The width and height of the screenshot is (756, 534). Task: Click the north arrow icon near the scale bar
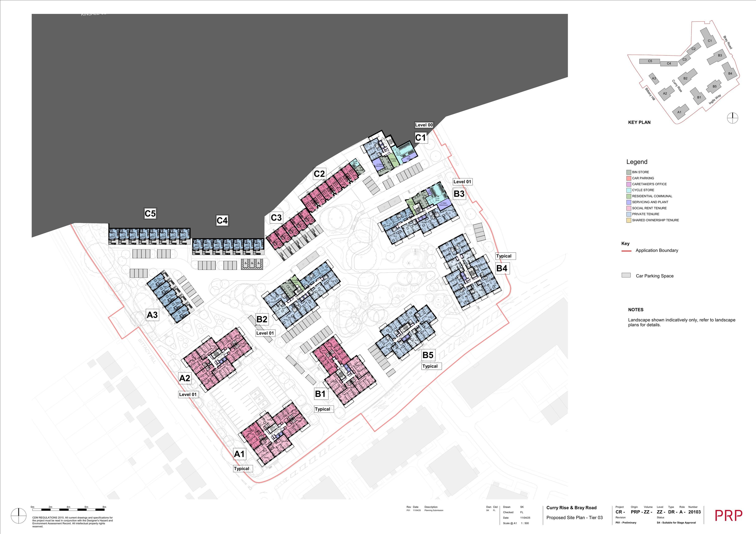click(18, 516)
